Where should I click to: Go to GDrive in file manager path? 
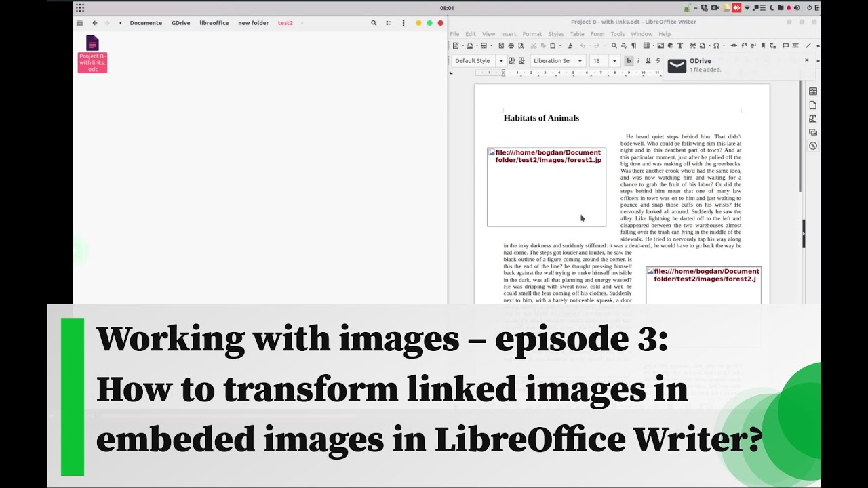(180, 23)
